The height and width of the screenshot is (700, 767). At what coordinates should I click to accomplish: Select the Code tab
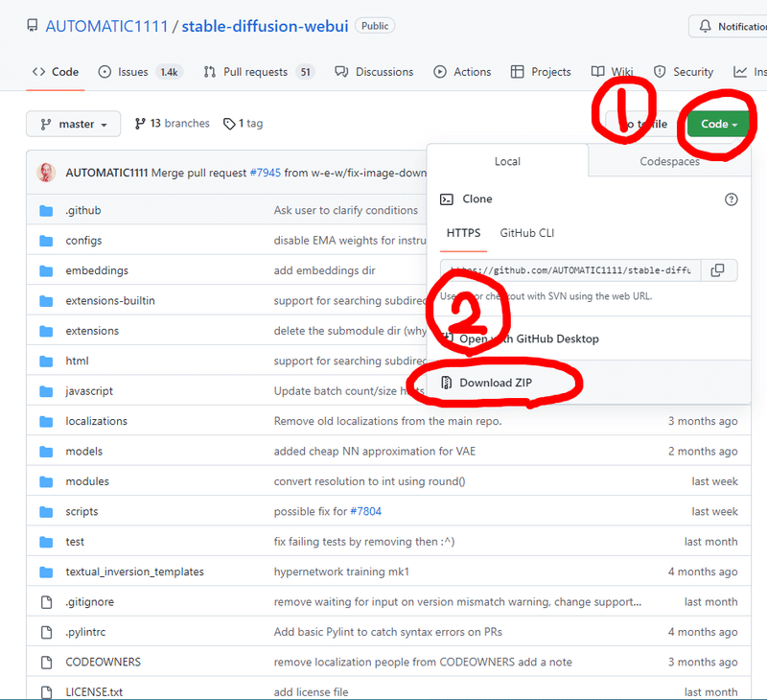coord(56,72)
